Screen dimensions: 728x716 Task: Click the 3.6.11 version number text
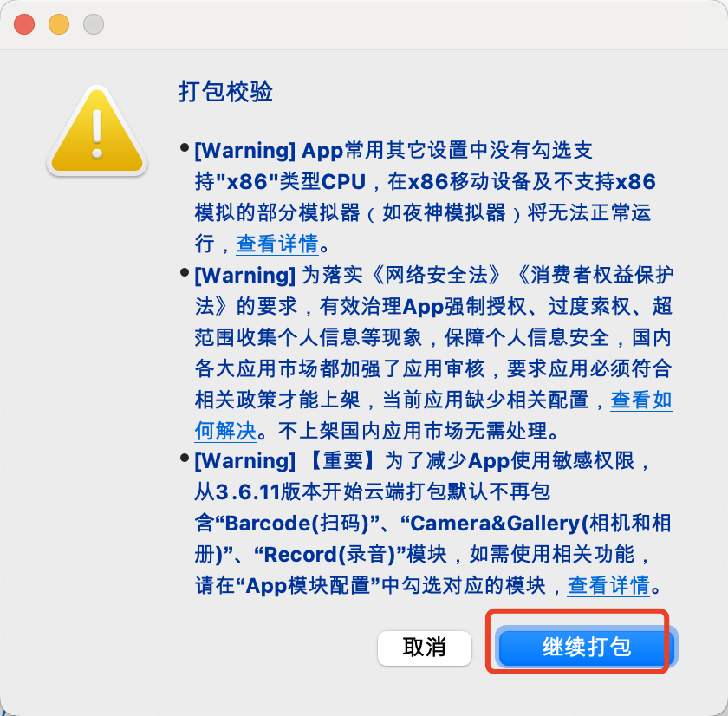coord(248,492)
